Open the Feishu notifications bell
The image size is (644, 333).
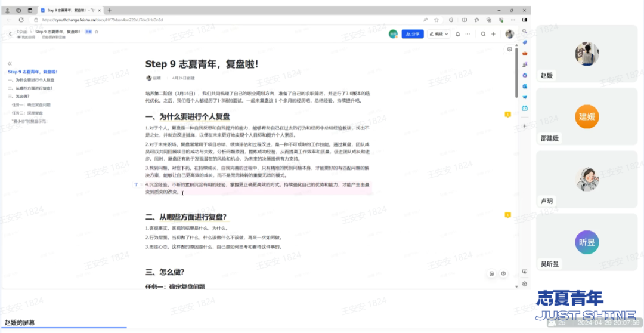click(x=457, y=34)
